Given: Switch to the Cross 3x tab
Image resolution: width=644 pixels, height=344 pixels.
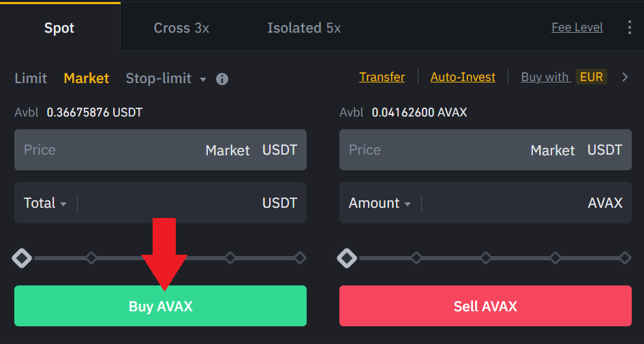Looking at the screenshot, I should coord(181,28).
